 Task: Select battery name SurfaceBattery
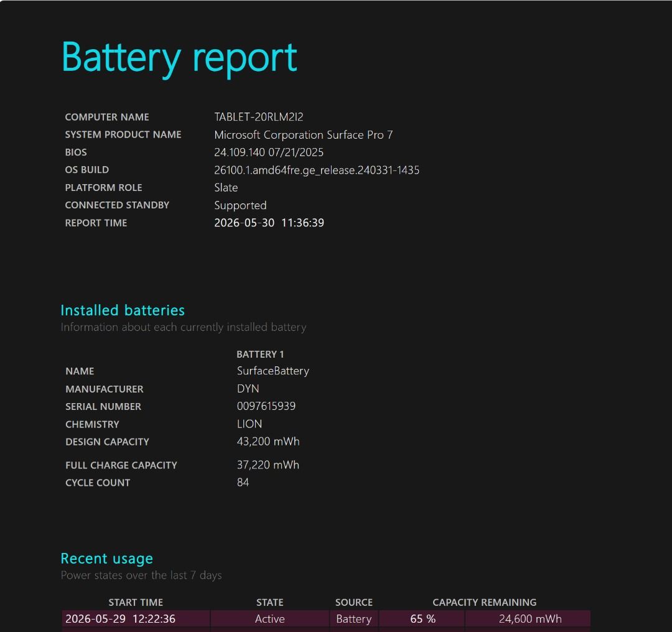273,371
